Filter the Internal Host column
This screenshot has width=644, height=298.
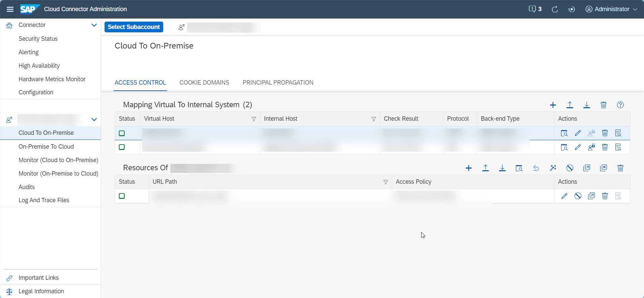pyautogui.click(x=374, y=119)
